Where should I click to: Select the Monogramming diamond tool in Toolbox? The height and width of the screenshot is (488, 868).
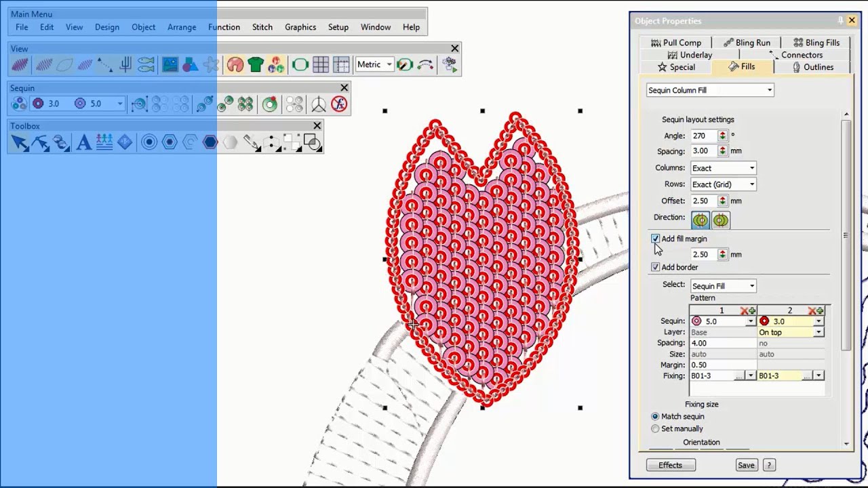click(x=125, y=142)
